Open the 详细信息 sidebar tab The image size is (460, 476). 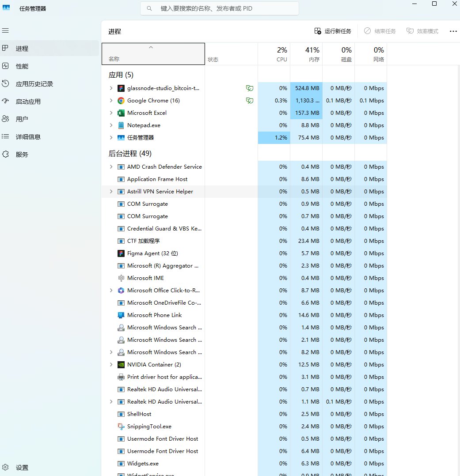click(49, 136)
